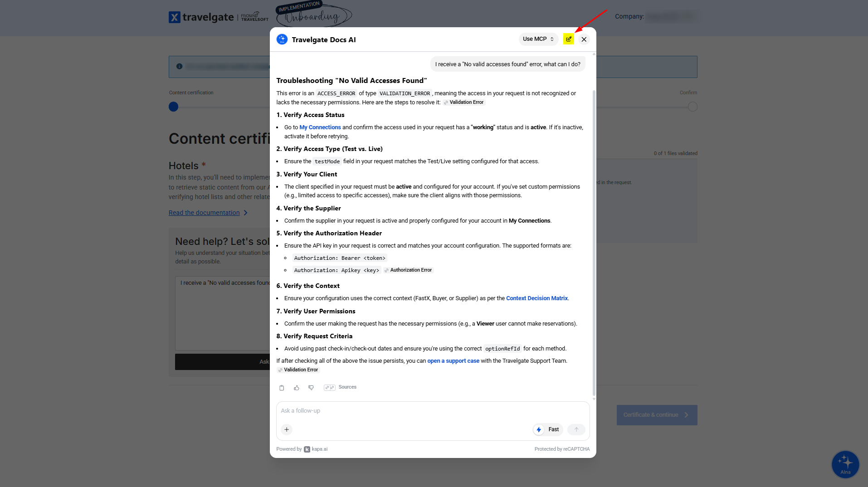The image size is (868, 487).
Task: Open the Context Decision Matrix link
Action: pyautogui.click(x=537, y=298)
